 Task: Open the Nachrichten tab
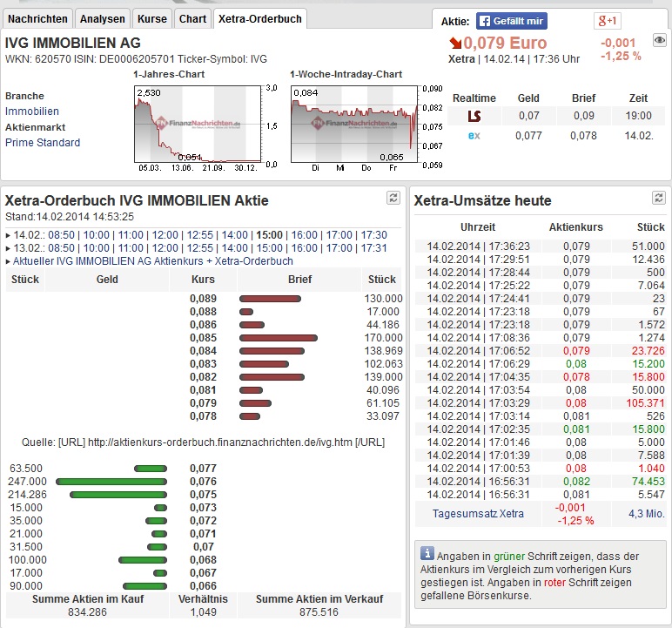click(37, 19)
